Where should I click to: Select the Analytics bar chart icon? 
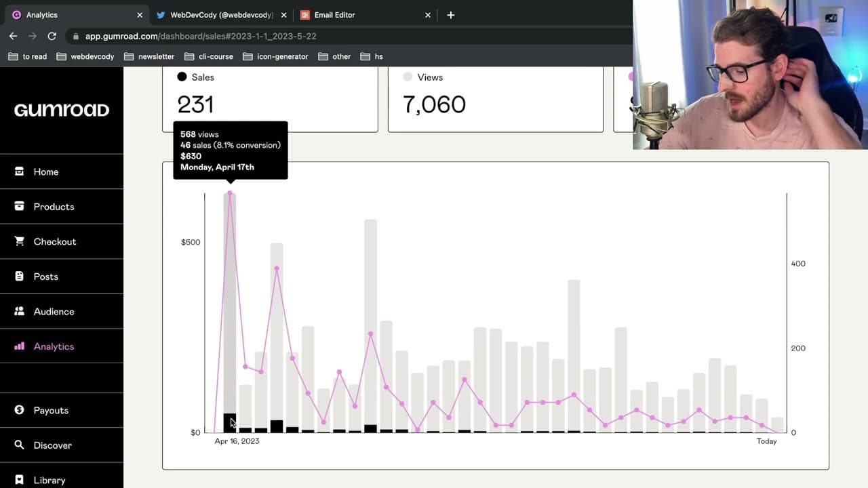tap(20, 346)
